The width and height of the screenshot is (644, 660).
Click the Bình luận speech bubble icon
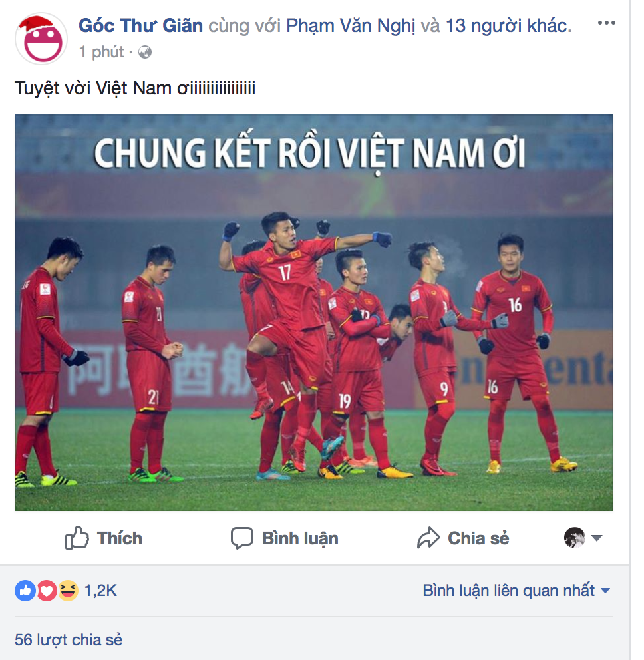click(242, 538)
